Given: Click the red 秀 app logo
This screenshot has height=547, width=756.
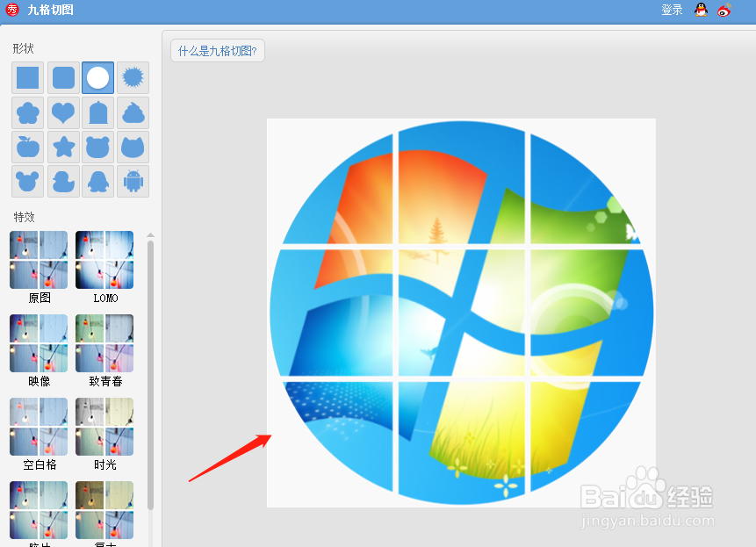Looking at the screenshot, I should point(12,9).
